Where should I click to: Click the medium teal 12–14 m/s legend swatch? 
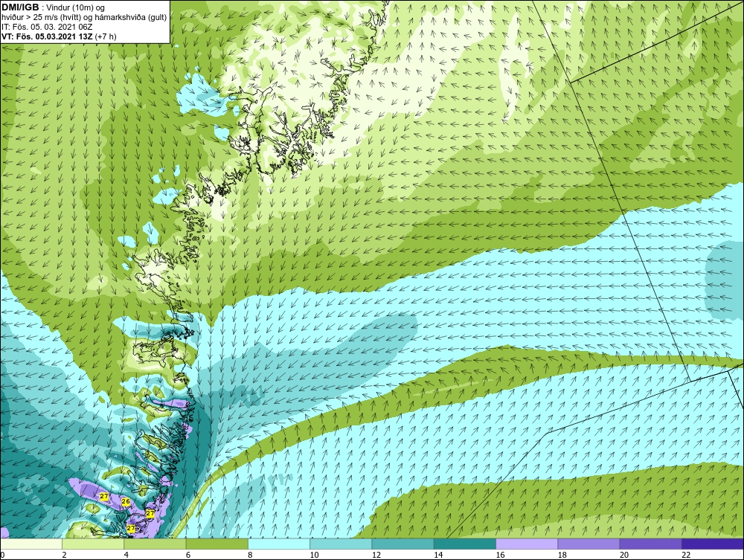403,544
